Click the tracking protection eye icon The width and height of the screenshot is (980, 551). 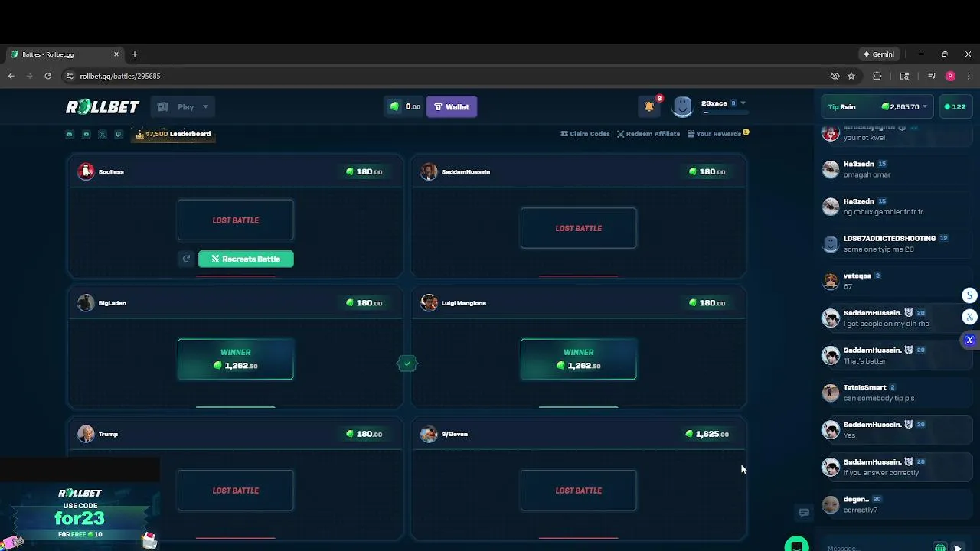pos(835,76)
